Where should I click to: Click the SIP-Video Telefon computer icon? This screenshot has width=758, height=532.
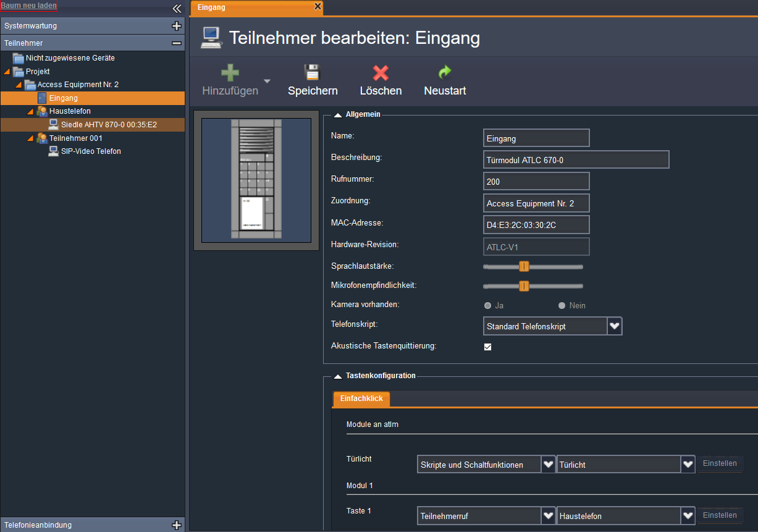(54, 151)
